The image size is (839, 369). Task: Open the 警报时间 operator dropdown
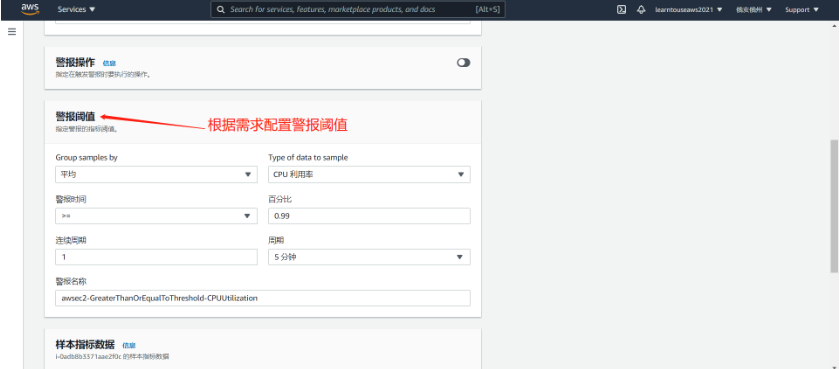[156, 216]
